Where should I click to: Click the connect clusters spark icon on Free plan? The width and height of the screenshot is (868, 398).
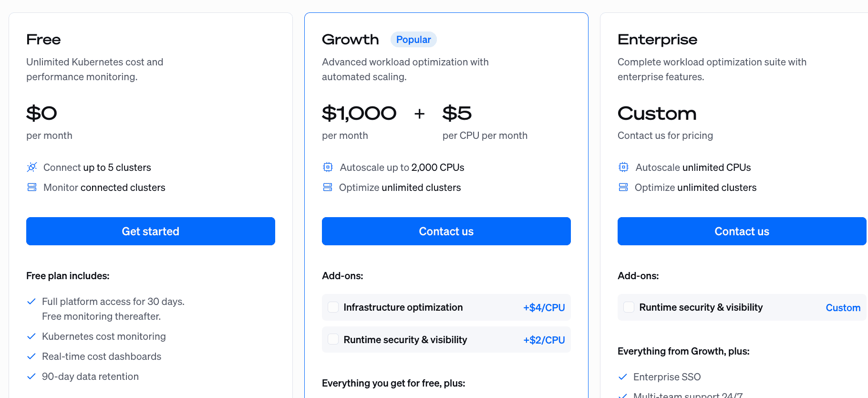[31, 167]
